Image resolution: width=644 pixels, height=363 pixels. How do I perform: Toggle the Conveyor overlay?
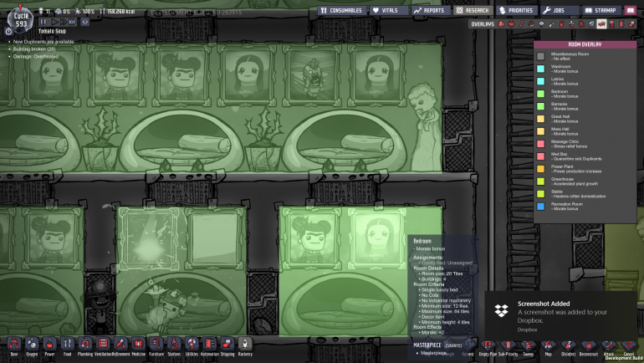pyautogui.click(x=631, y=24)
